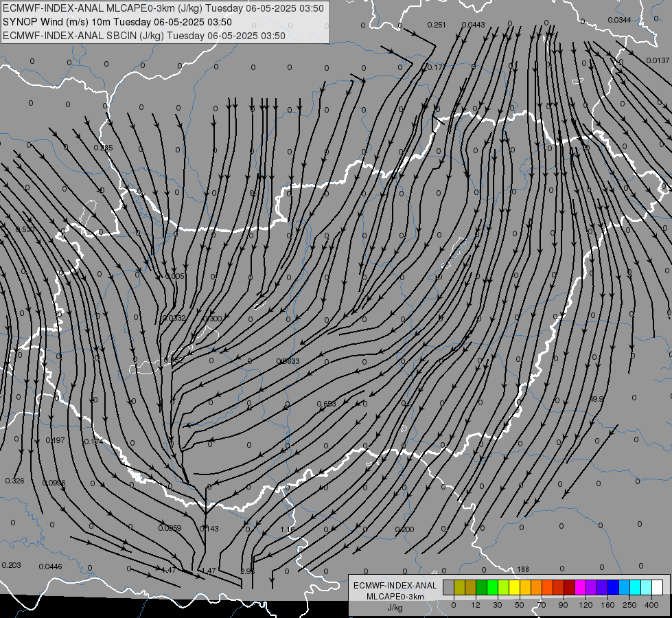Click the map value '0.0344'
672x618 pixels.
click(619, 20)
